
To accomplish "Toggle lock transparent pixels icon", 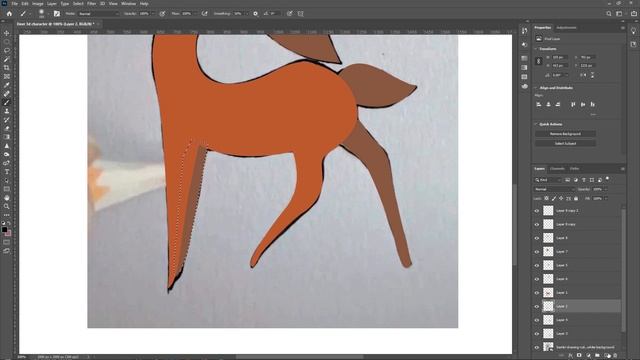I will 547,198.
